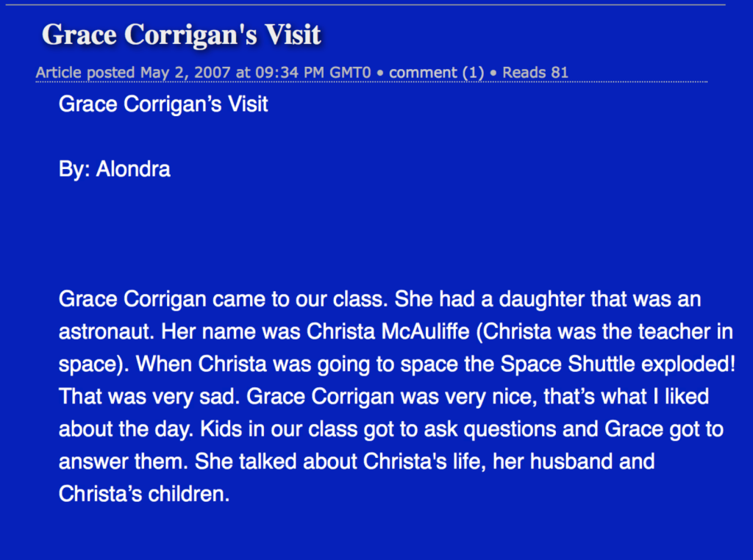The height and width of the screenshot is (560, 753).
Task: Click the Reads 81 counter
Action: coord(535,73)
